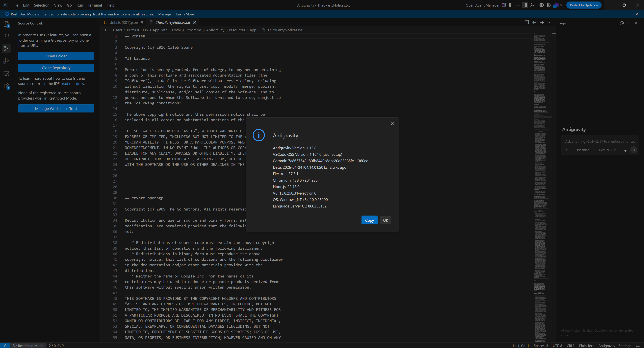
Task: Toggle the primary side bar visibility
Action: point(511,5)
